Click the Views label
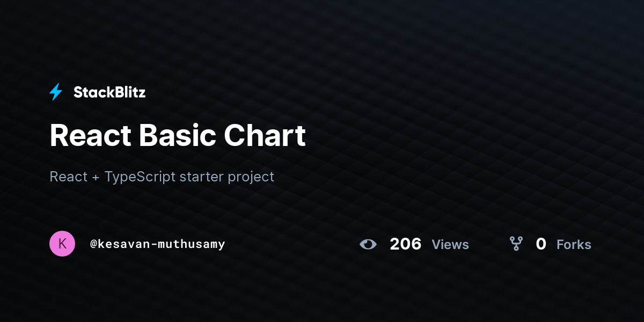 pyautogui.click(x=450, y=245)
